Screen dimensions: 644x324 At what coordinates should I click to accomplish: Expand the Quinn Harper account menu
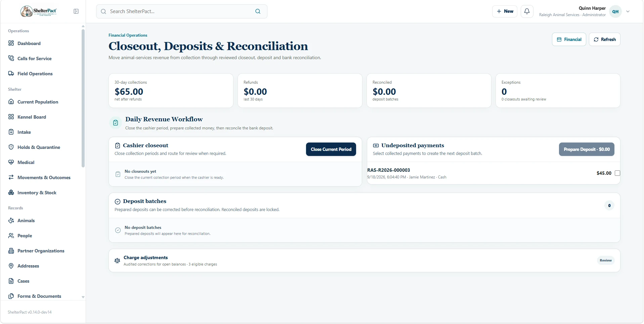point(628,11)
